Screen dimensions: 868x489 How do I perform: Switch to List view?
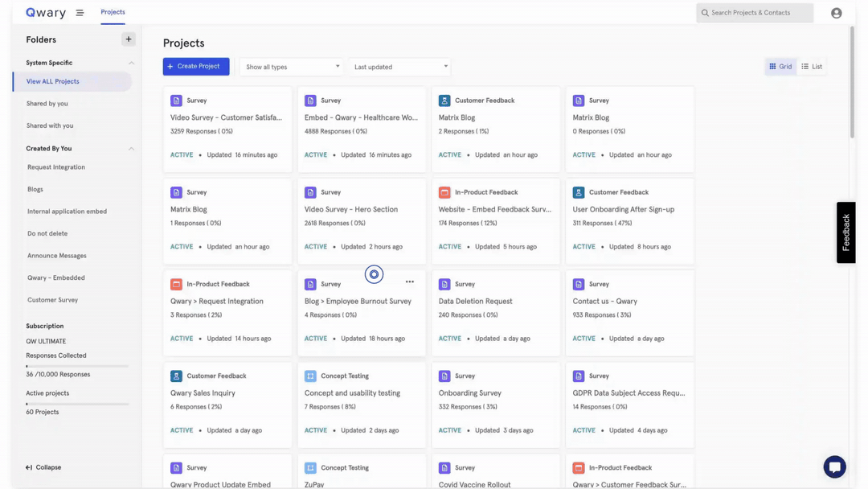812,67
